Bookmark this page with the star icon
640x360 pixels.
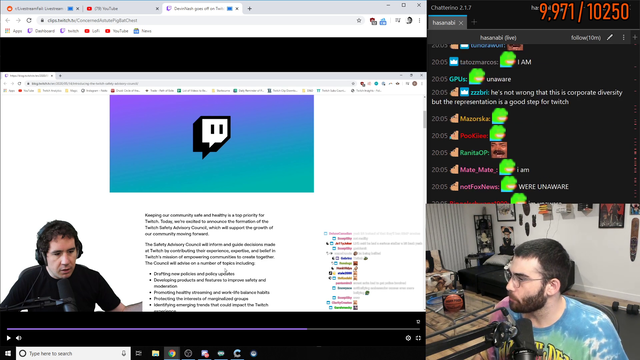(359, 20)
